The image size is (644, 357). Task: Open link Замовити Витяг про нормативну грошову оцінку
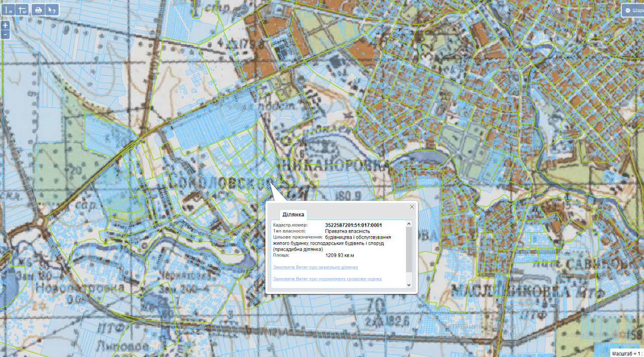click(327, 278)
